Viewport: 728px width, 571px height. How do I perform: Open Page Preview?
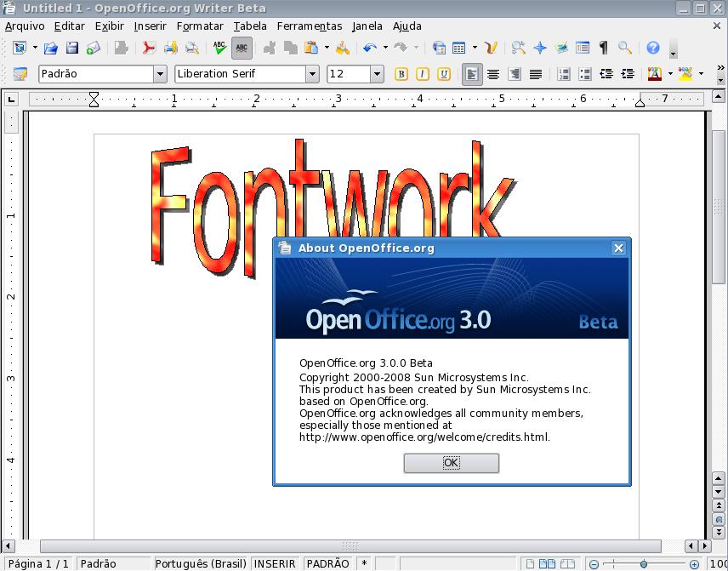(x=191, y=48)
